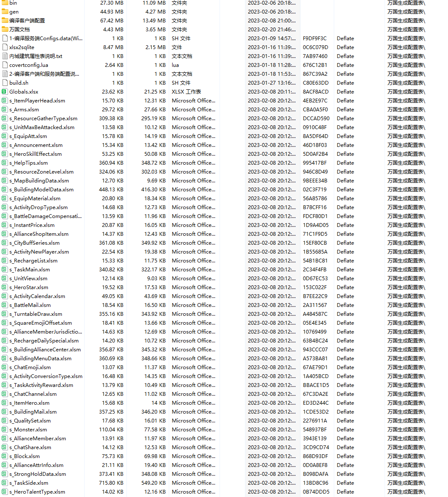Select s_HeroTalentType.xlsm at the list bottom
The width and height of the screenshot is (448, 497).
point(37,491)
